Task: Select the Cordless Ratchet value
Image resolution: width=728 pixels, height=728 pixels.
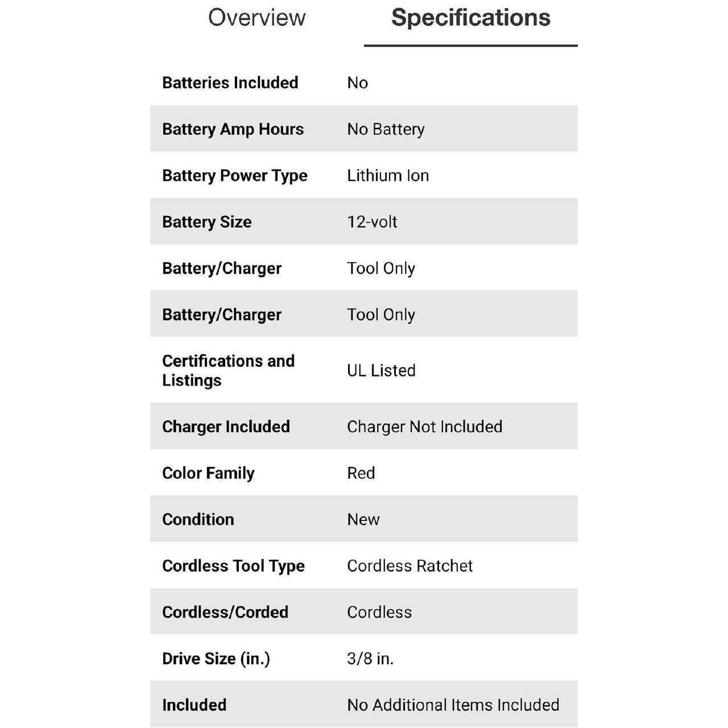Action: (409, 566)
